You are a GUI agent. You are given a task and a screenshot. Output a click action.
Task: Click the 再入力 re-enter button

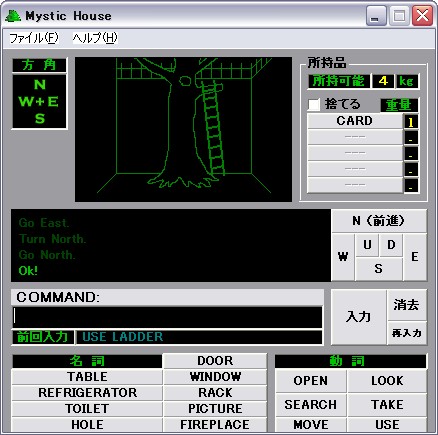coord(407,333)
